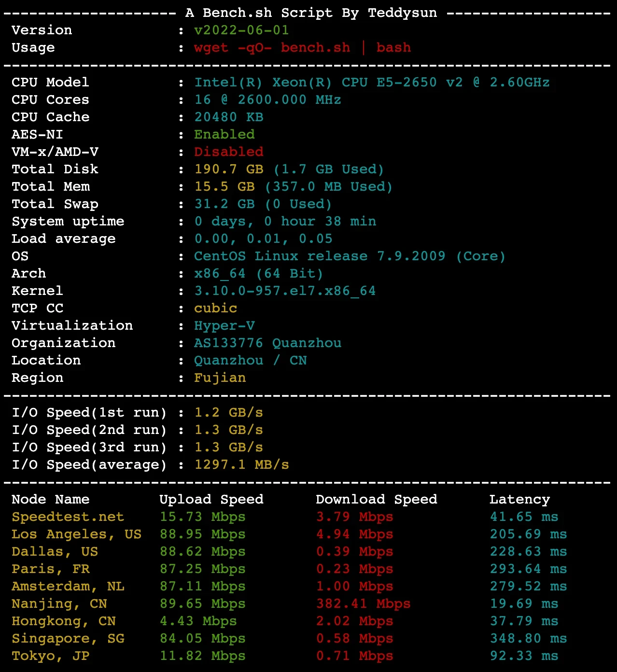Viewport: 617px width, 672px height.
Task: Click the version text v2022-06-01
Action: click(x=241, y=30)
